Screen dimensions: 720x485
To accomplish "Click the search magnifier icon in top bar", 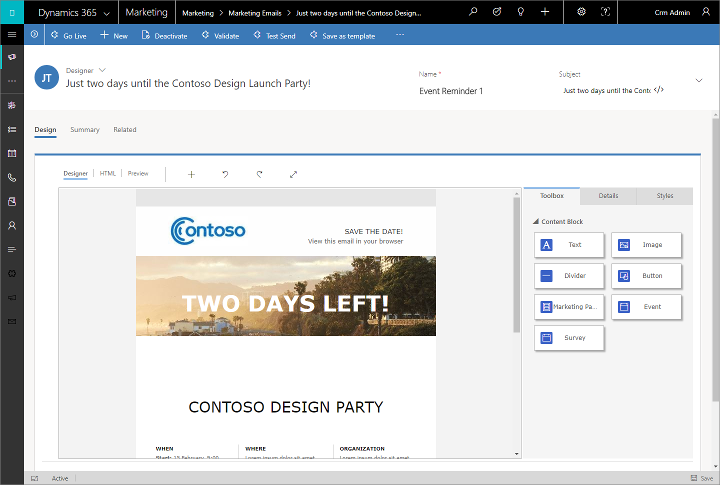I will point(473,12).
